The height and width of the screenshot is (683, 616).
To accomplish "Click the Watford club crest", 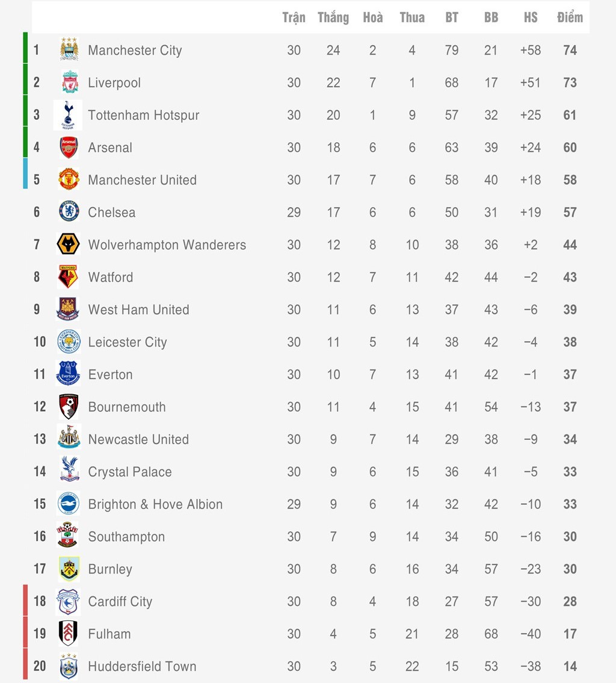I will (68, 277).
